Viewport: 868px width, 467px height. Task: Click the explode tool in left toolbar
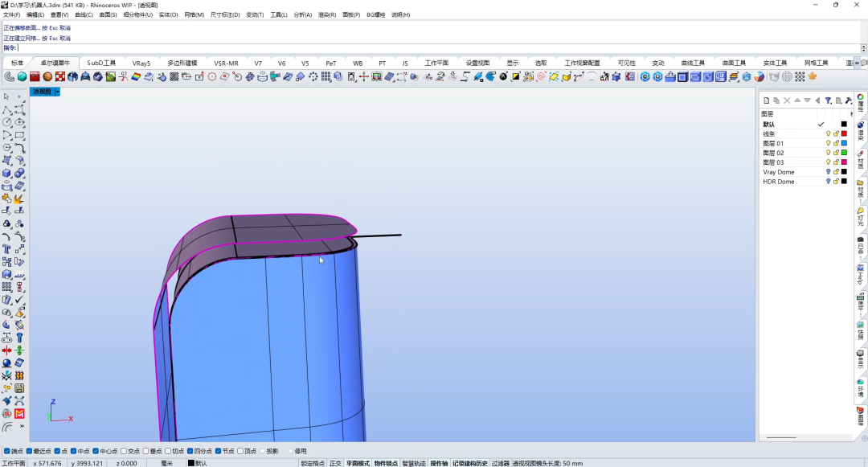[19, 199]
